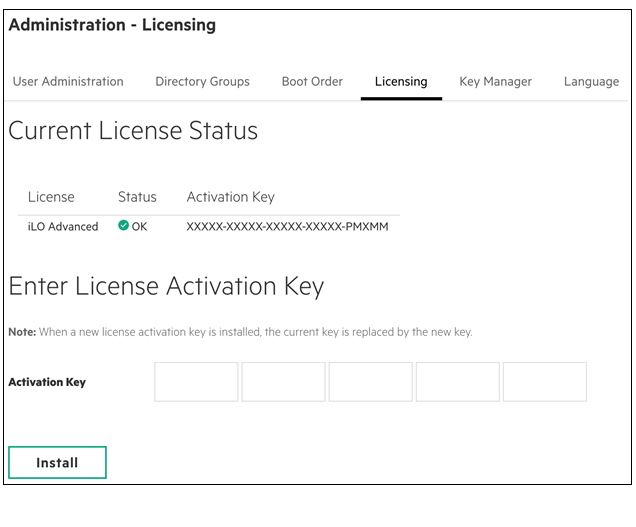Click the Current License Status heading
The image size is (636, 527).
[x=133, y=131]
